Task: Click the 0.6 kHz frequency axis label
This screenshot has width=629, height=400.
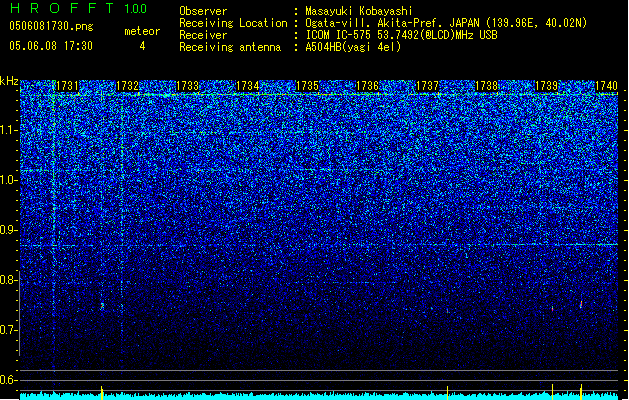Action: tap(9, 380)
